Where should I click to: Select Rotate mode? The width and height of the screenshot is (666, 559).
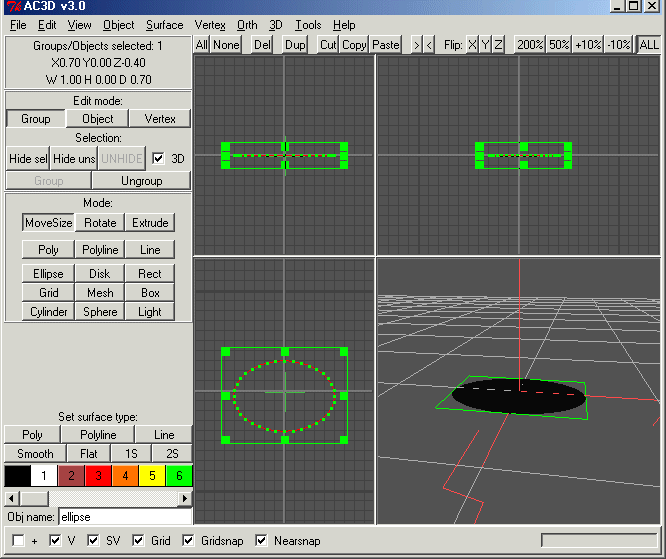point(100,223)
